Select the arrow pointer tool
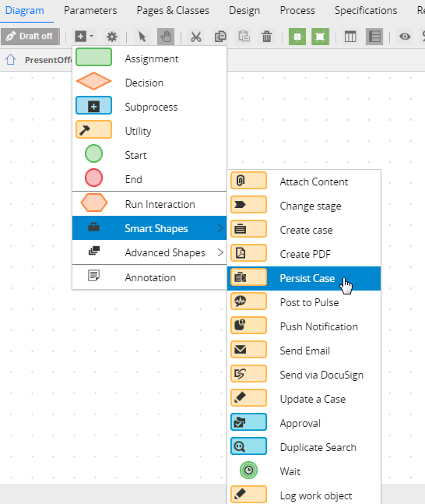The height and width of the screenshot is (504, 425). (142, 37)
